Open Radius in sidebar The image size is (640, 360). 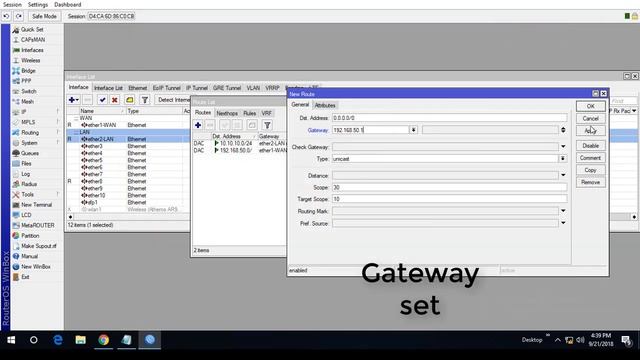click(x=29, y=184)
